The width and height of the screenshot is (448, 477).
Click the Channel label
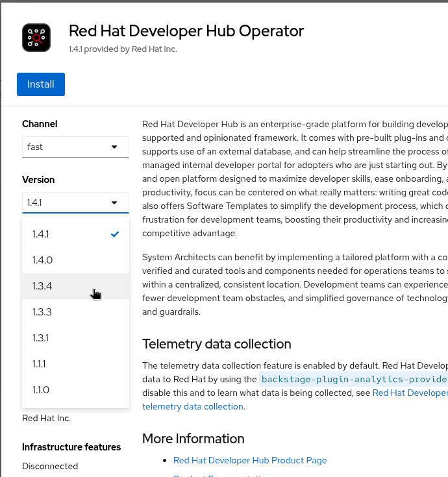[40, 124]
